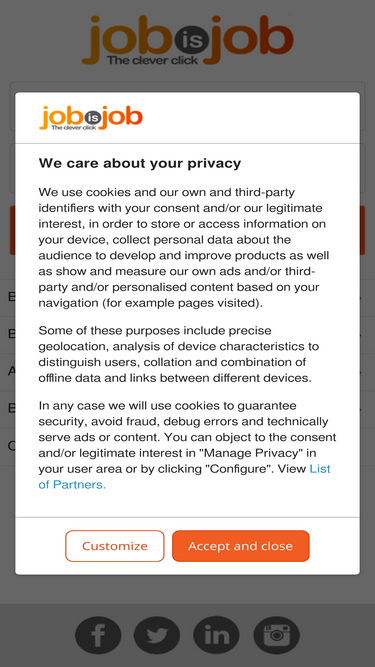This screenshot has width=375, height=667.
Task: Click "We care about your privacy" heading
Action: pos(140,163)
